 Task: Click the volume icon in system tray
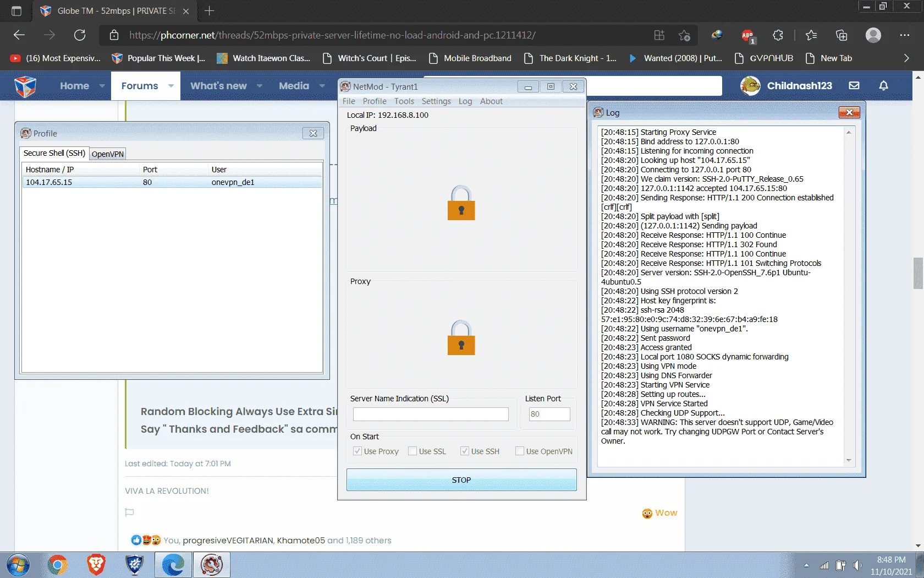point(857,565)
